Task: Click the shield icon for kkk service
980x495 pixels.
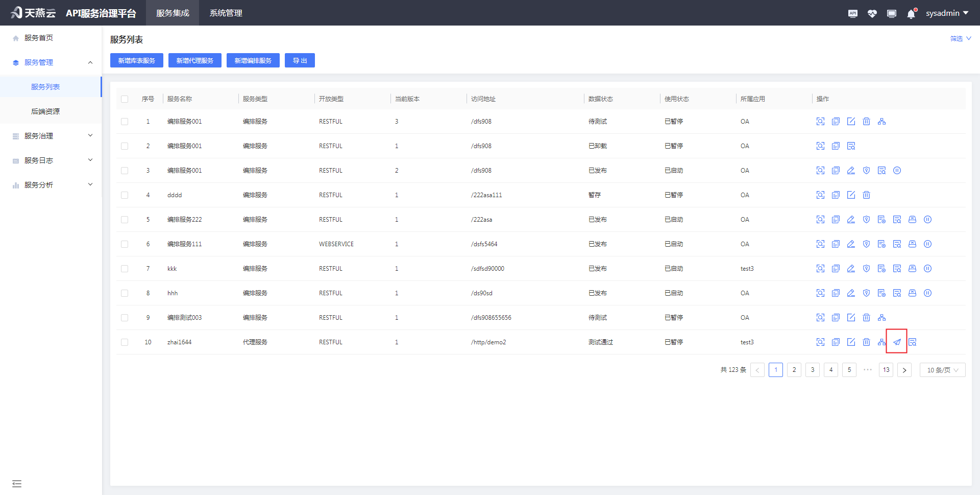Action: click(866, 269)
